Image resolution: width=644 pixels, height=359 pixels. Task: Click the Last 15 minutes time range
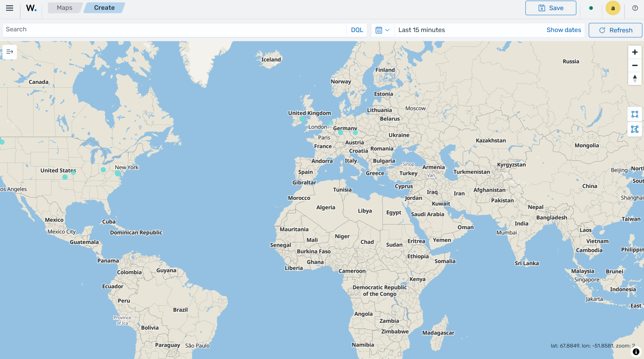[421, 30]
